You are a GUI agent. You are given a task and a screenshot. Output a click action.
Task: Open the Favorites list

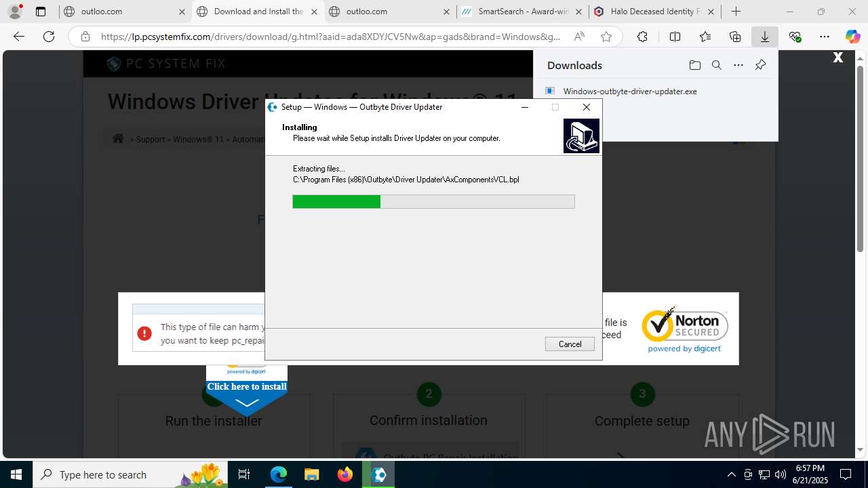tap(705, 37)
